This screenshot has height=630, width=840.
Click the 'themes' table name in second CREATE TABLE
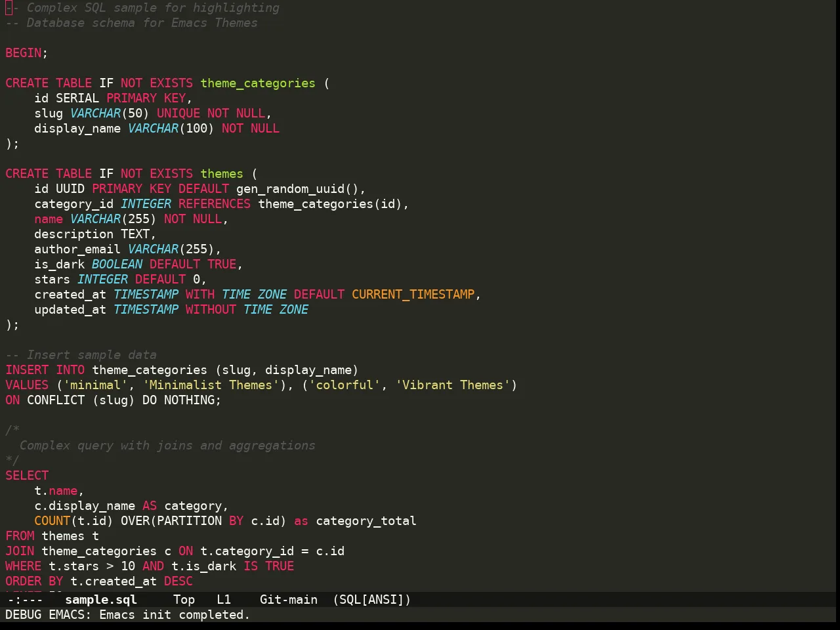pyautogui.click(x=222, y=174)
